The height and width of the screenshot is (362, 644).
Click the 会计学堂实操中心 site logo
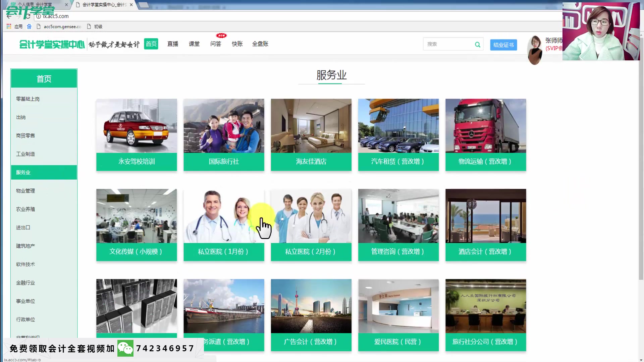coord(52,44)
